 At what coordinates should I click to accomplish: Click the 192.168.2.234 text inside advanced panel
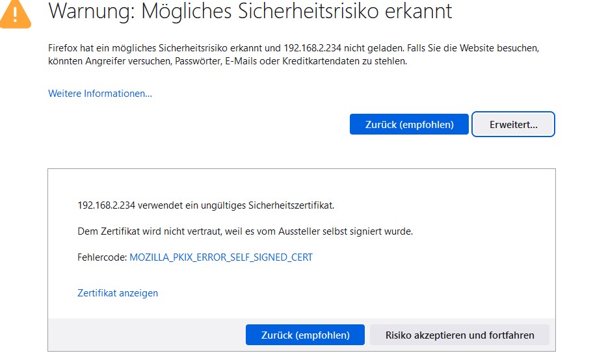pyautogui.click(x=106, y=205)
